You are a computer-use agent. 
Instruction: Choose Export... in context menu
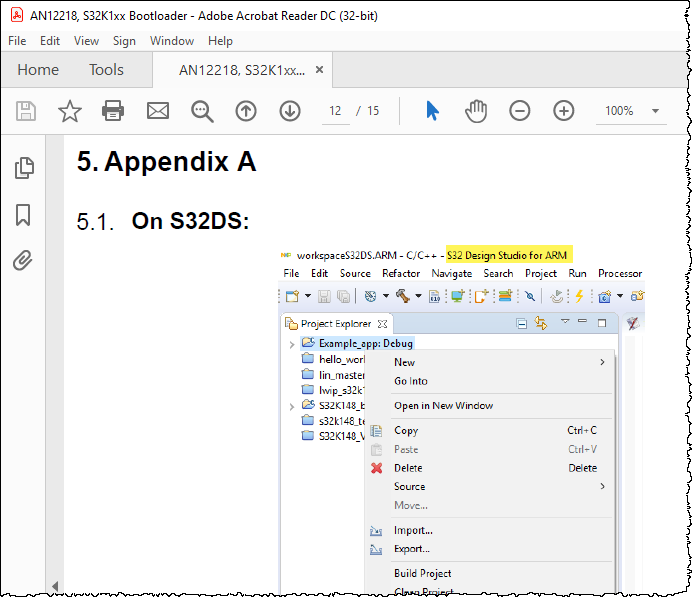tap(490, 549)
